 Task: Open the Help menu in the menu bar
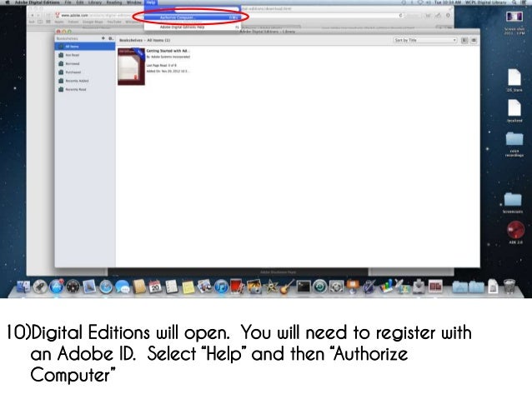pos(151,2)
